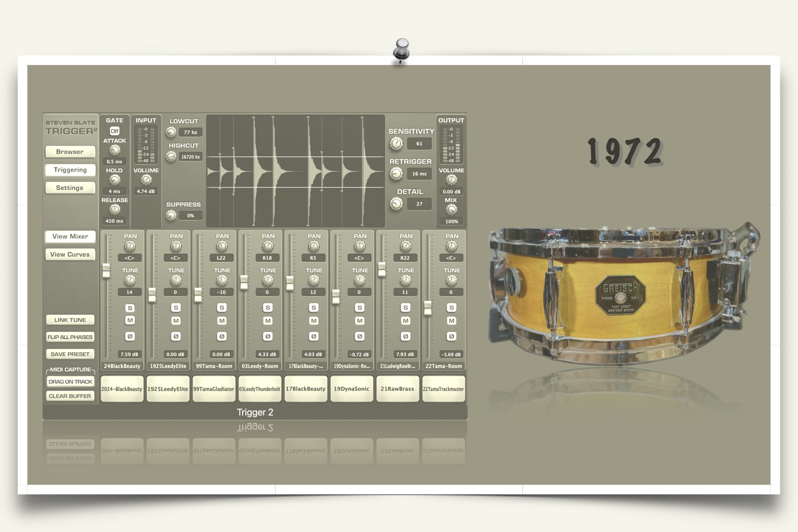Image resolution: width=798 pixels, height=532 pixels.
Task: Flip phase on 03Leedy-Room channel
Action: [x=268, y=336]
